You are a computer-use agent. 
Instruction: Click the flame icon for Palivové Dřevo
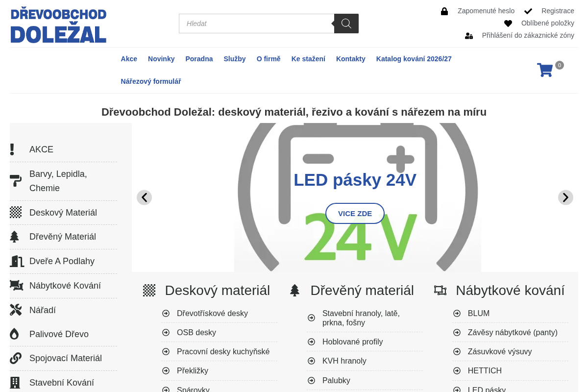(14, 334)
